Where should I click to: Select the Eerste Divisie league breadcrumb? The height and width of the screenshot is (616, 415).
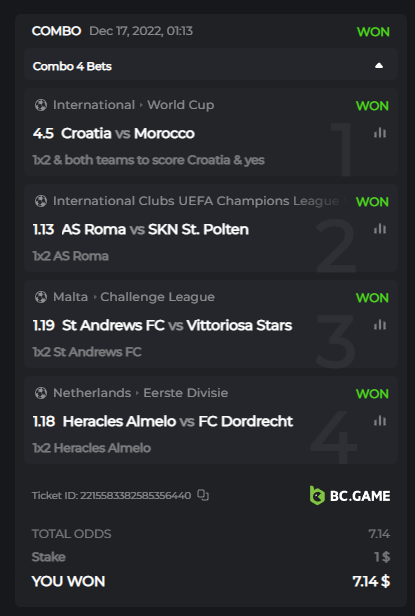coord(185,393)
